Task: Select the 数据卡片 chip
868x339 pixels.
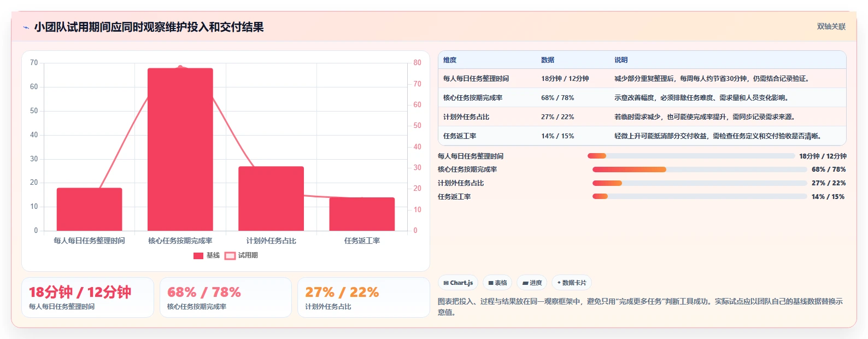Action: click(572, 283)
